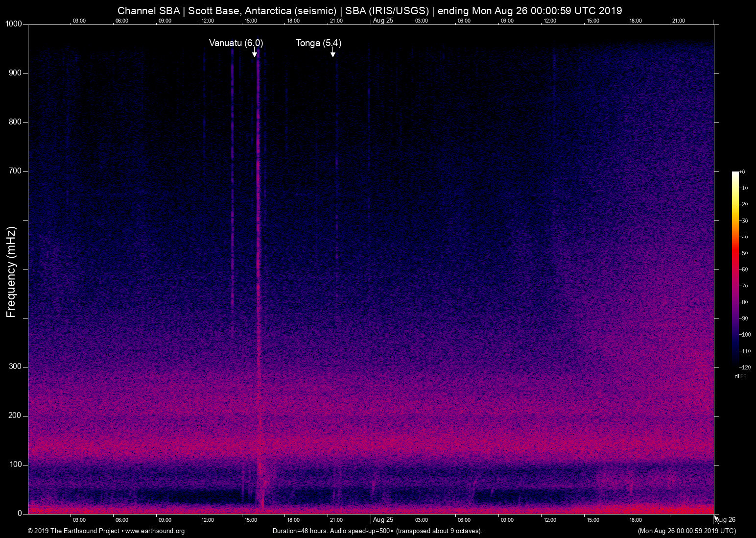Screen dimensions: 756x538
Task: Click the 300 frequency tick label
Action: pos(15,367)
